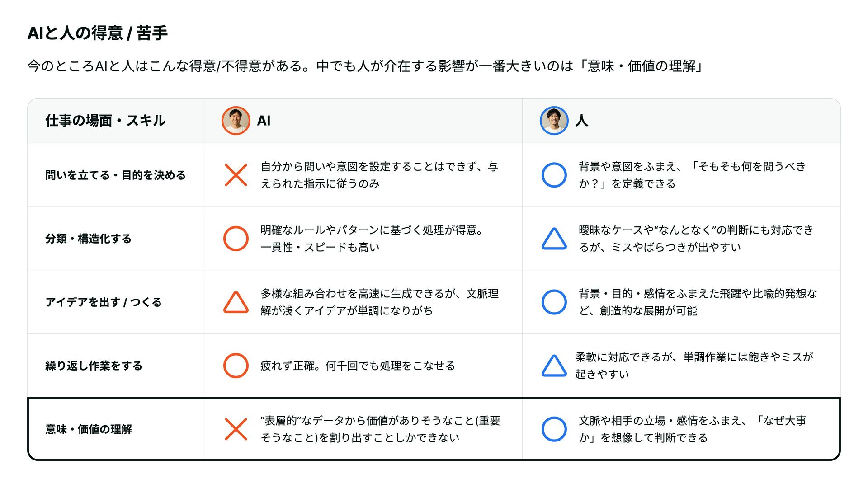Click the orange triangle icon in アイデアを出す row
868x488 pixels.
tap(236, 302)
